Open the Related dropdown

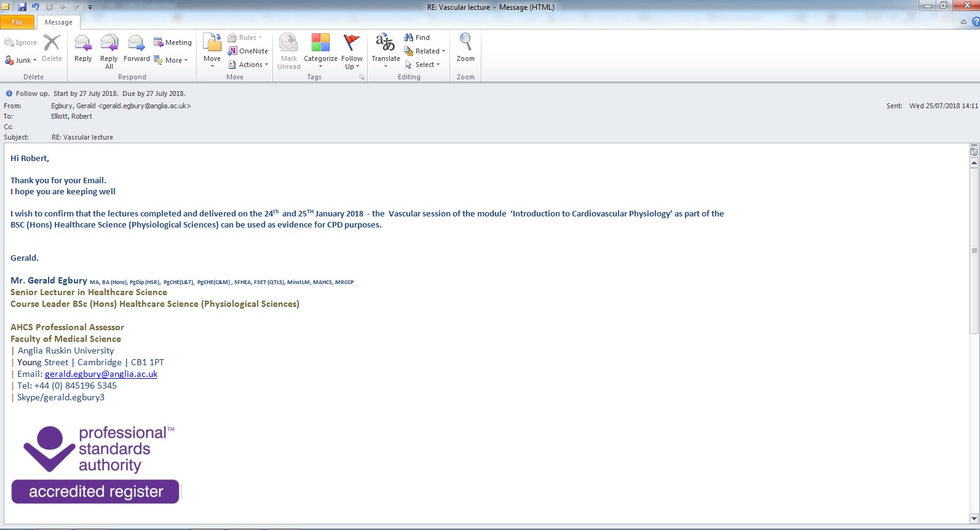424,51
